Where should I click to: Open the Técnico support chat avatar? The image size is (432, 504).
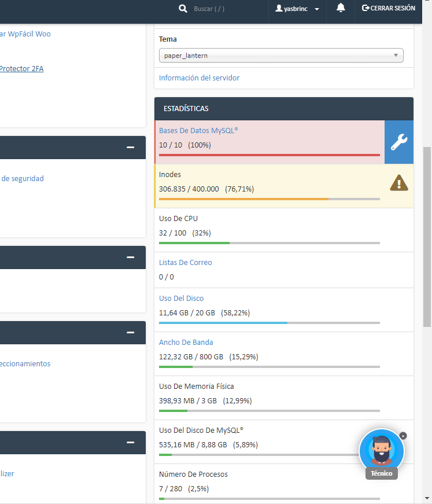tap(382, 451)
